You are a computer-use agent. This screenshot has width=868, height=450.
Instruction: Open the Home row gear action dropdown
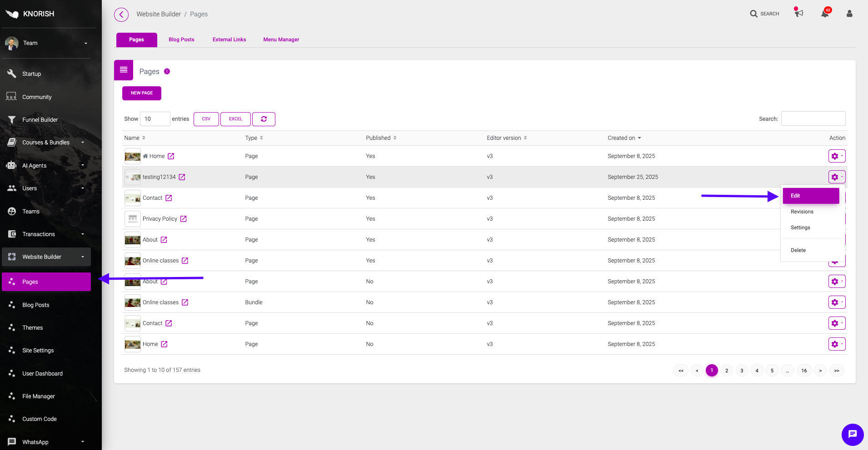(836, 156)
